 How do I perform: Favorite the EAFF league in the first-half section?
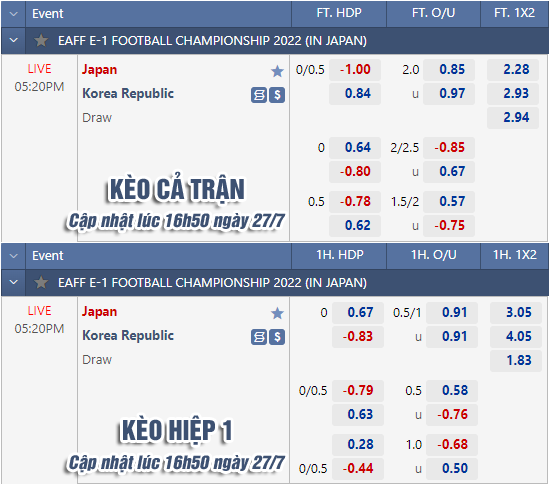tap(41, 283)
